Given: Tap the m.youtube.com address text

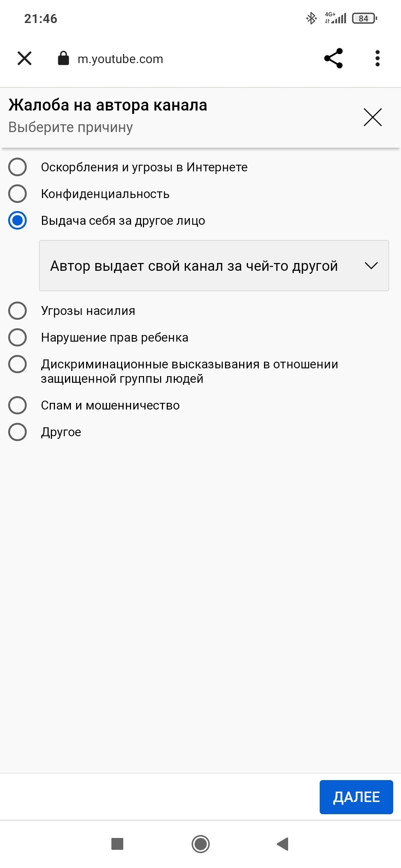Looking at the screenshot, I should 120,59.
